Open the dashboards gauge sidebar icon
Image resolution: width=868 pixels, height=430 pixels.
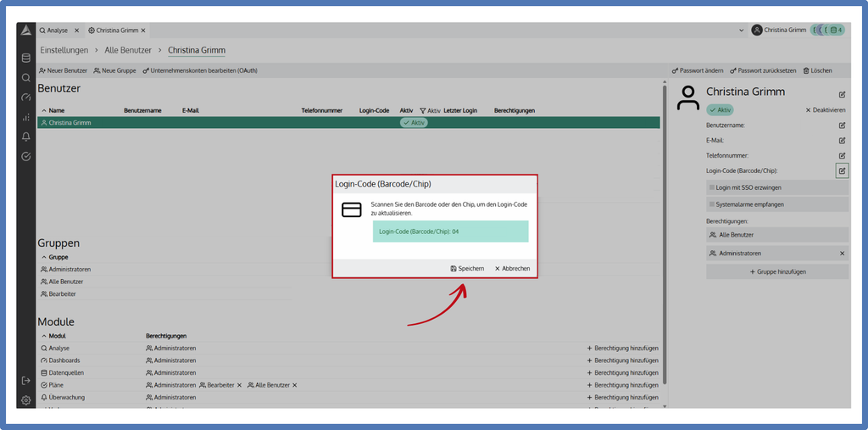tap(26, 98)
